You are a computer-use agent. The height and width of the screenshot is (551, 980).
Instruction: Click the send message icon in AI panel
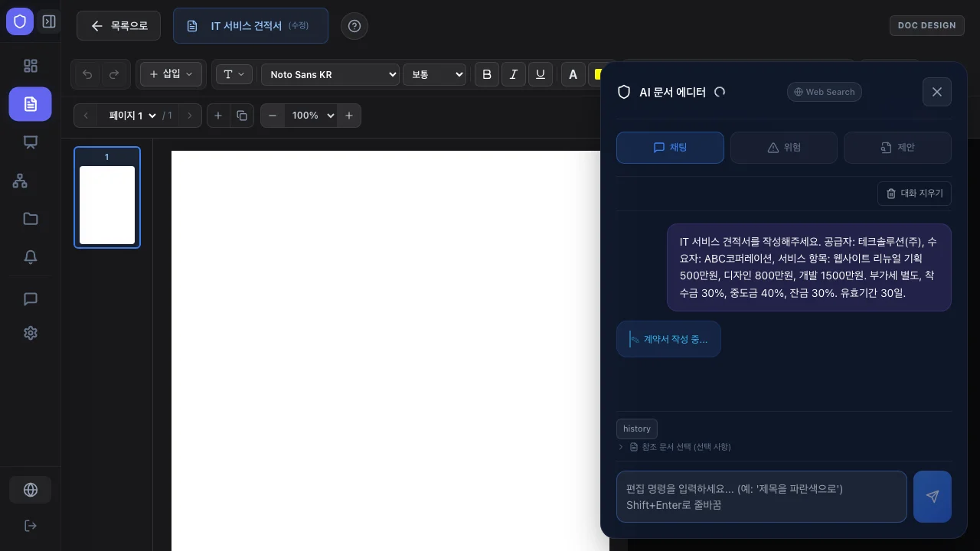click(x=932, y=497)
